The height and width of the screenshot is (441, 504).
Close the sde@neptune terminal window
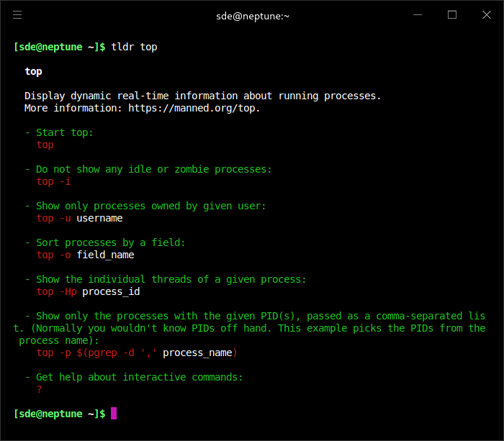pyautogui.click(x=486, y=15)
